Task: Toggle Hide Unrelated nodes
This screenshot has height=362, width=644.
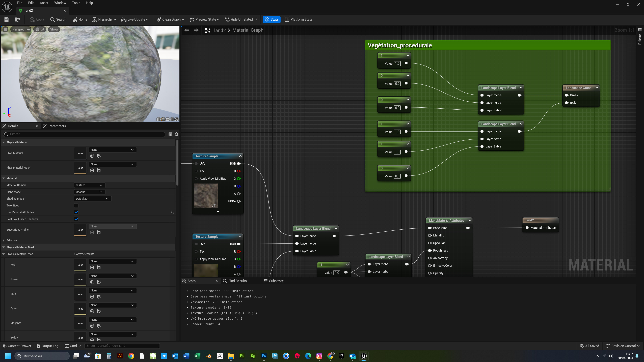Action: tap(239, 19)
